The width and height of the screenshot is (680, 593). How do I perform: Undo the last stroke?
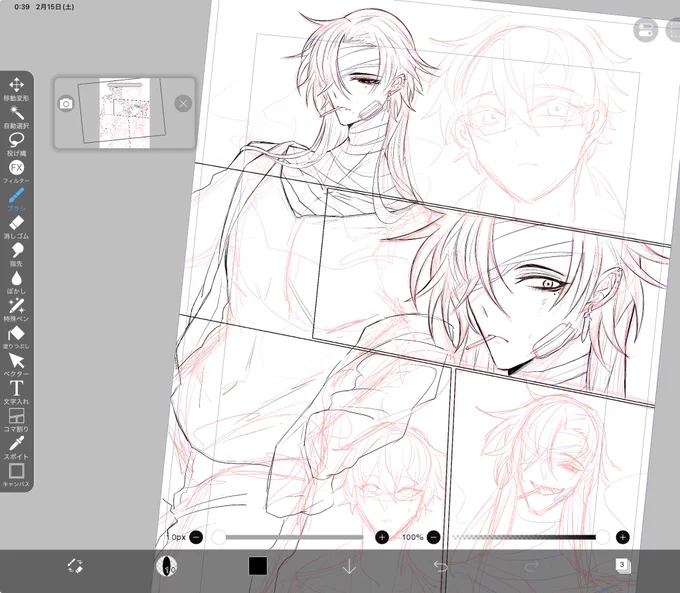(x=441, y=567)
